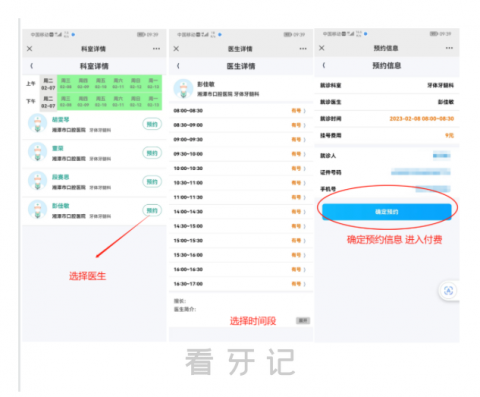Close the 预约信息 page with the X icon

point(322,48)
